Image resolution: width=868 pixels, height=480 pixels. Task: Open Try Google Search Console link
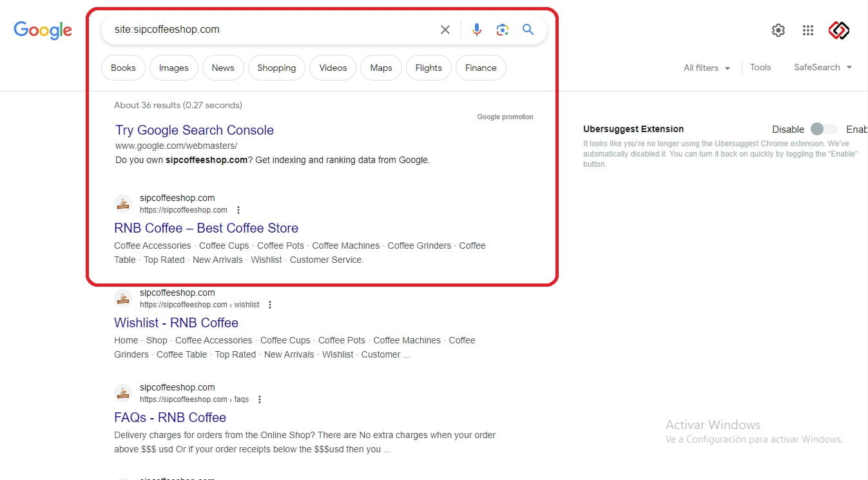(195, 130)
